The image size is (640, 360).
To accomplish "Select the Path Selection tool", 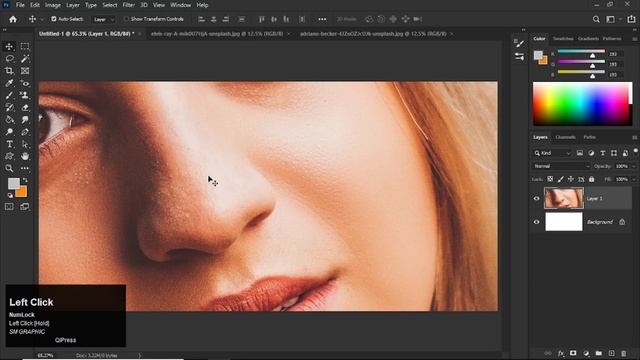I will (x=25, y=144).
